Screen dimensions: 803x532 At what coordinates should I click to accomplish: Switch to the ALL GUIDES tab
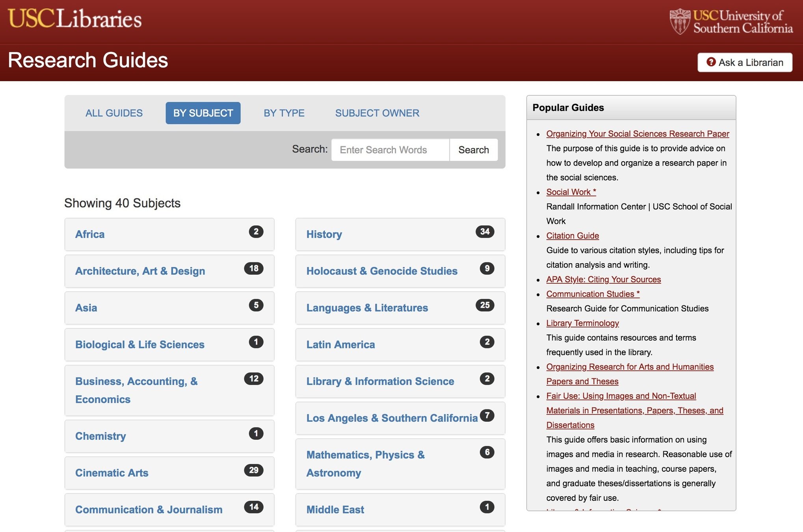pyautogui.click(x=114, y=113)
